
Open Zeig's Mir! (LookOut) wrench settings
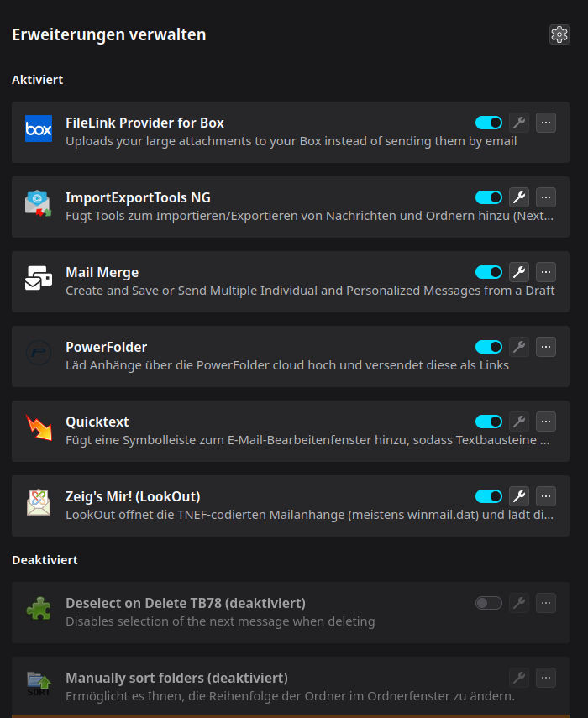pos(519,496)
